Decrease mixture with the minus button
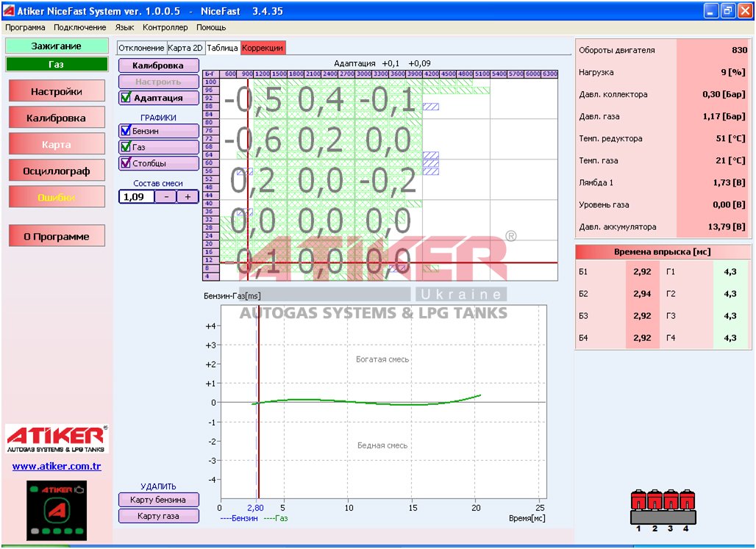Image resolution: width=756 pixels, height=549 pixels. (166, 197)
